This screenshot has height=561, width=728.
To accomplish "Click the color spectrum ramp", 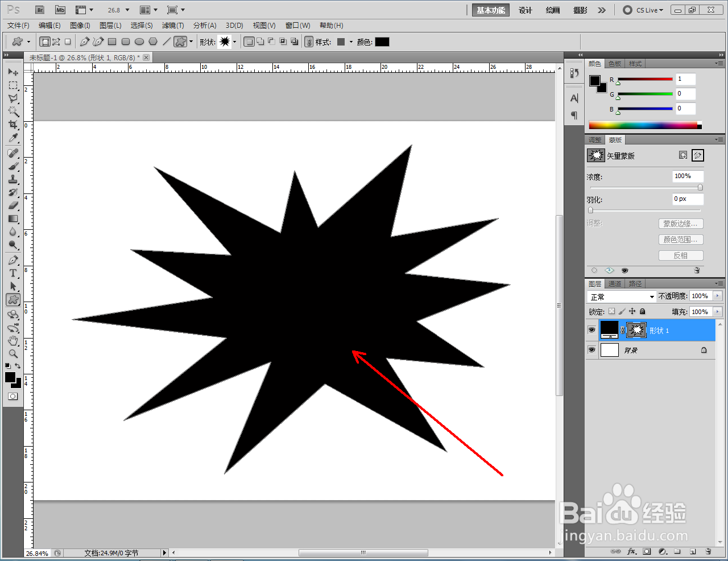I will 645,125.
